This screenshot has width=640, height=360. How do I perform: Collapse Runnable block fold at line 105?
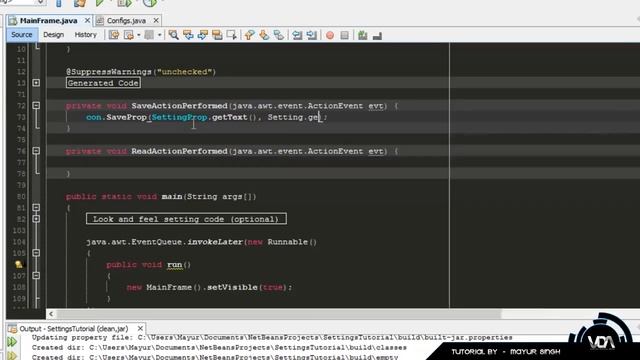36,253
